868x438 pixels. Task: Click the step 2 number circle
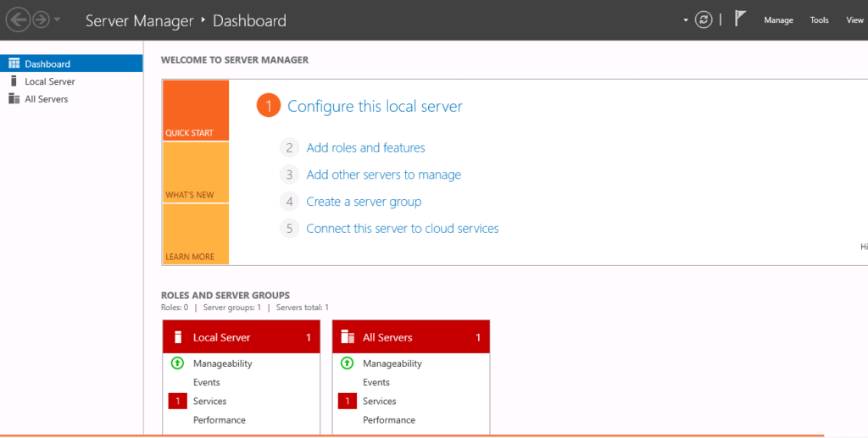[289, 147]
